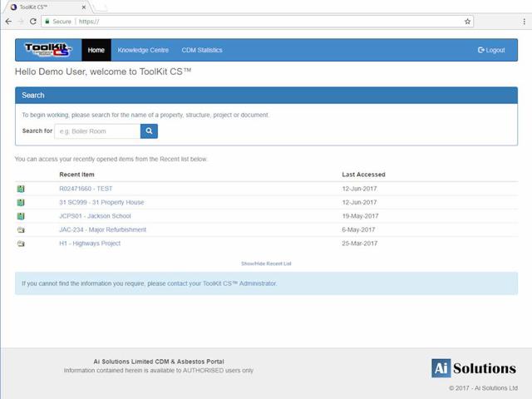Click the Recent Item column header
Image resolution: width=532 pixels, height=399 pixels.
point(76,175)
